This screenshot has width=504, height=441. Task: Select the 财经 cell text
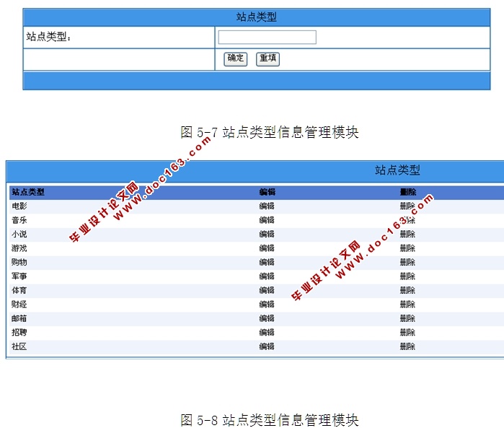19,305
